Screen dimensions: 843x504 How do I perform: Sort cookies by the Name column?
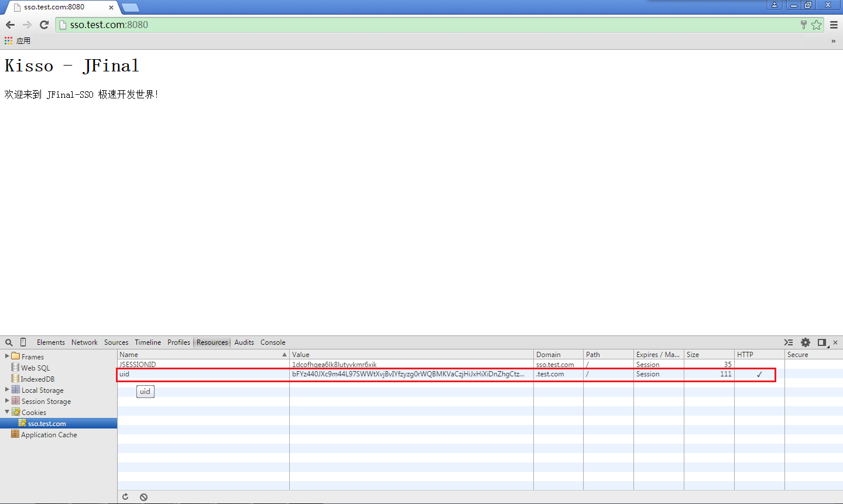click(x=203, y=354)
